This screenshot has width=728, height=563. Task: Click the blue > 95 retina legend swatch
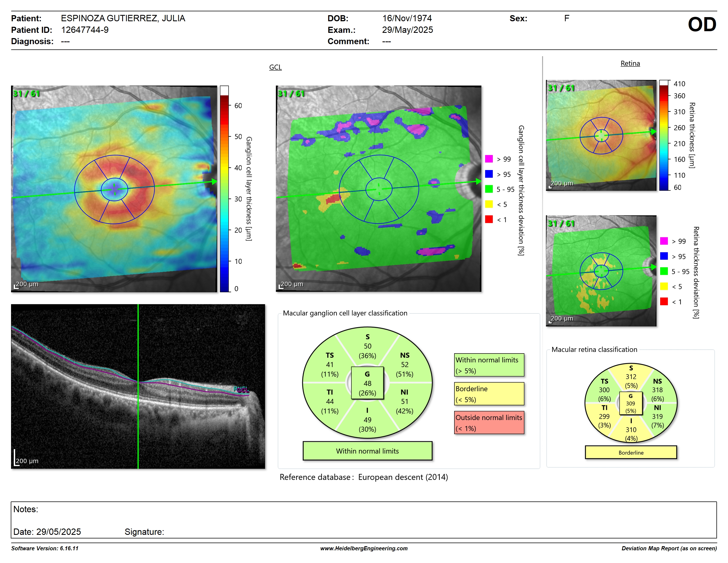(x=664, y=256)
